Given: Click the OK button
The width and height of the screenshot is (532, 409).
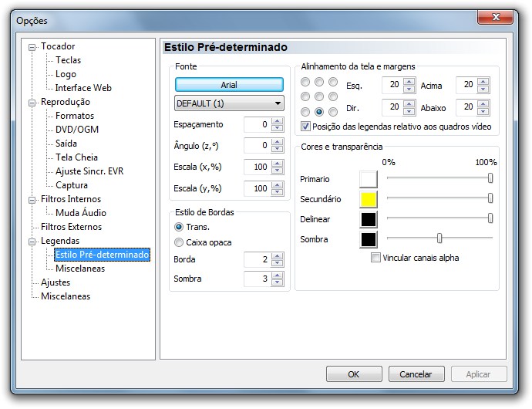Looking at the screenshot, I should click(354, 374).
